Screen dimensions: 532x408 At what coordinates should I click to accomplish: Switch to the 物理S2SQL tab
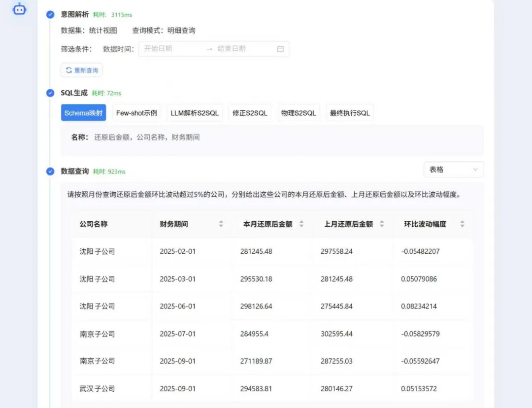[x=299, y=112]
